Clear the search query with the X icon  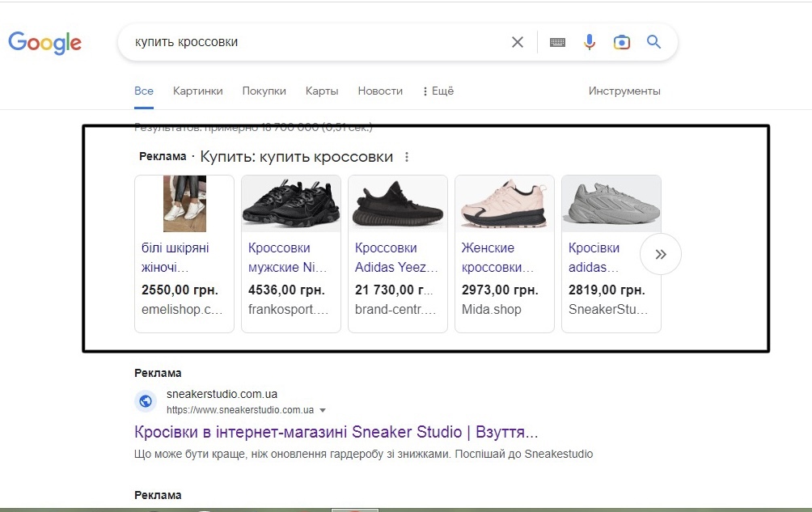point(518,42)
